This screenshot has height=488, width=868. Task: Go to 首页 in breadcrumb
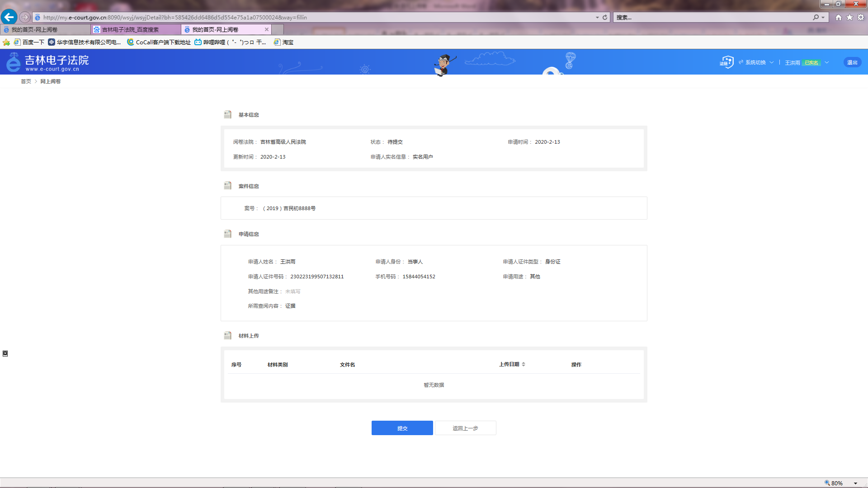click(26, 81)
